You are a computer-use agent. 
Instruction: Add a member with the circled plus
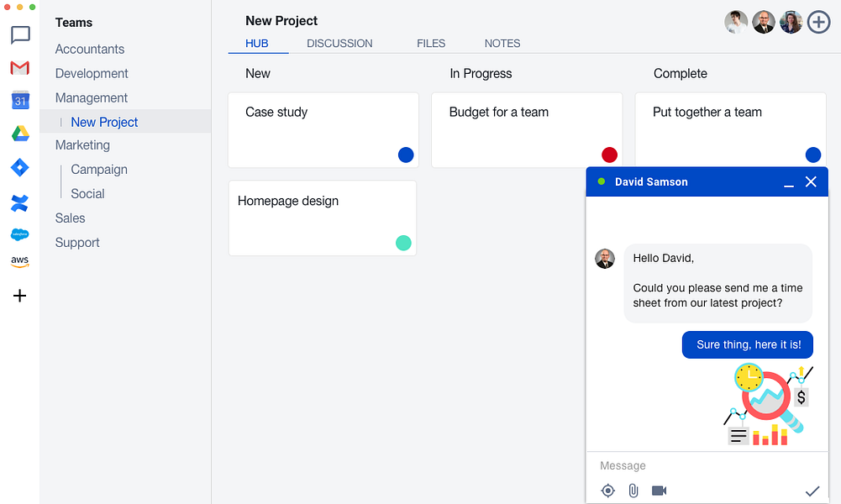(818, 23)
